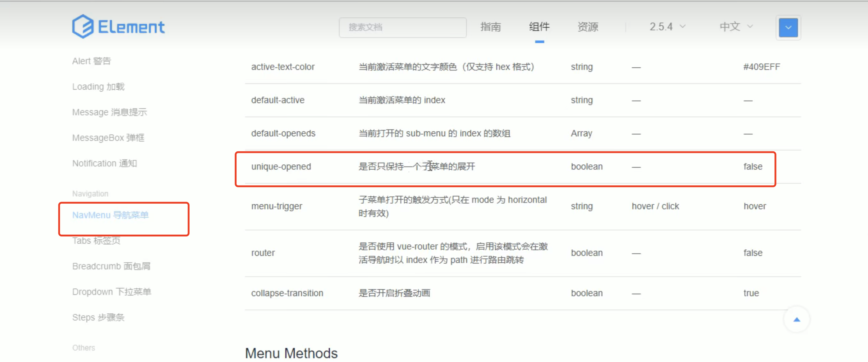Click the Navigation group label
The image size is (868, 362).
tap(90, 194)
